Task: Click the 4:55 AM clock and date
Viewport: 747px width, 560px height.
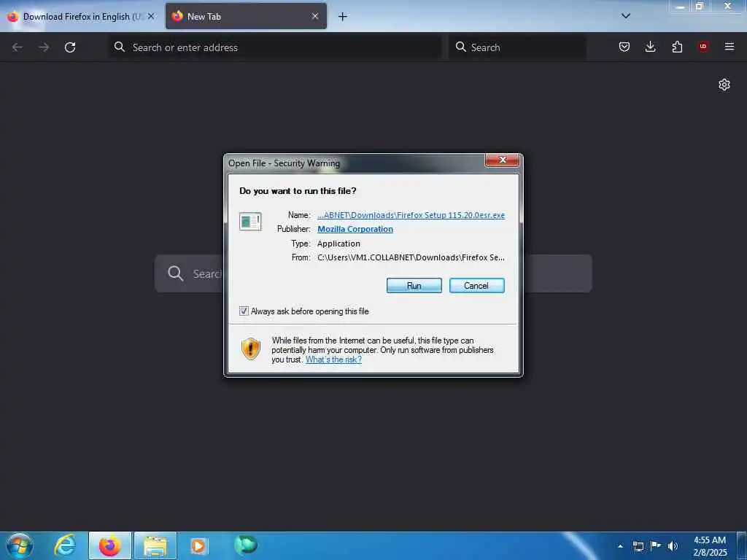Action: pos(710,546)
